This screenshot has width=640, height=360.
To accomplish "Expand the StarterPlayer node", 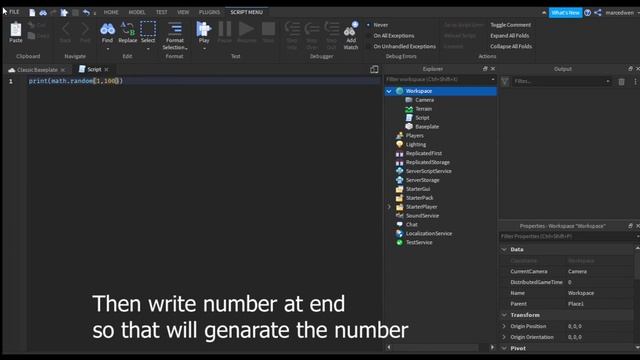I will pyautogui.click(x=389, y=207).
